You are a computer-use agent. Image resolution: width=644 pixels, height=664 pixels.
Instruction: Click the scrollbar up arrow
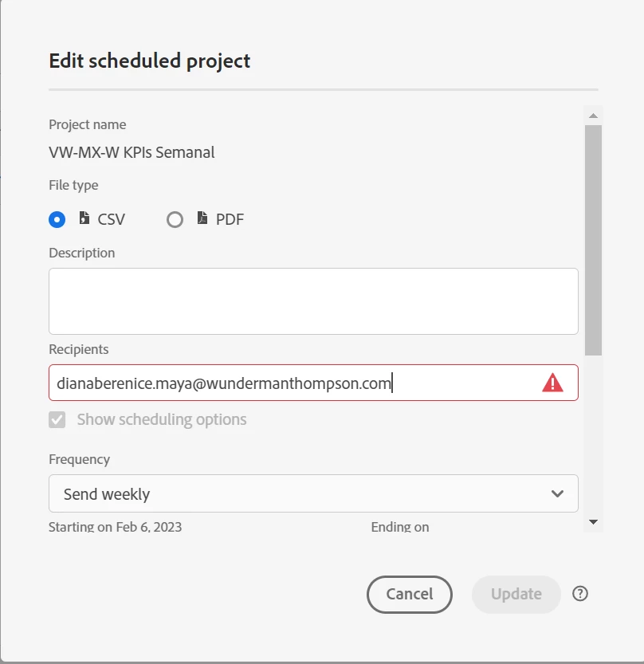[593, 116]
